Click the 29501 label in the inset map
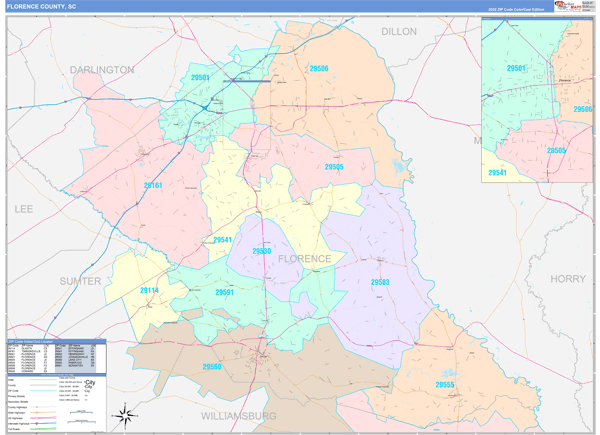600x435 pixels. [516, 68]
